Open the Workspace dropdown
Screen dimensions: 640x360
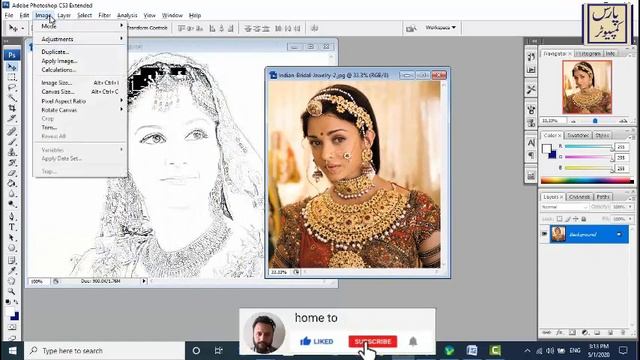(x=440, y=28)
